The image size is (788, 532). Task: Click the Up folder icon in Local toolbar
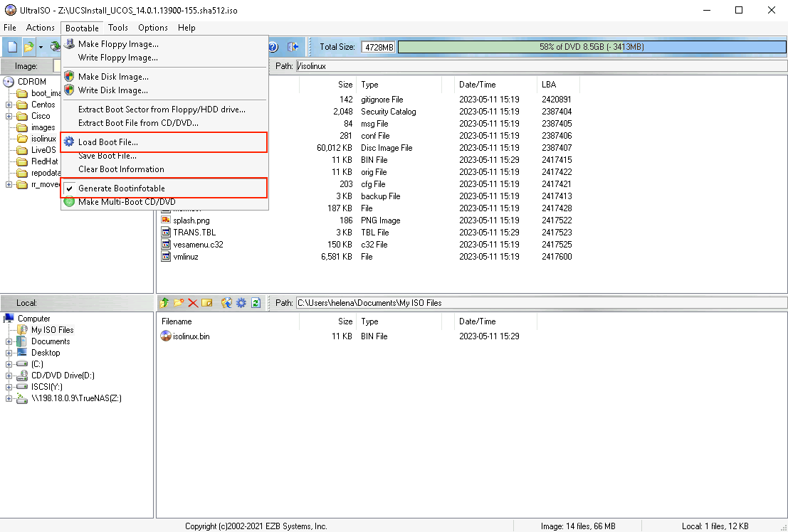[164, 303]
